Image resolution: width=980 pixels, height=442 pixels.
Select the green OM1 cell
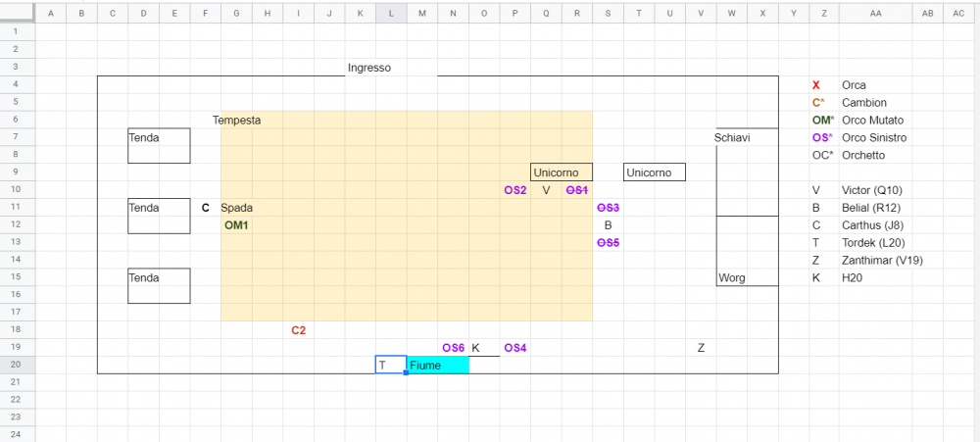tap(236, 225)
